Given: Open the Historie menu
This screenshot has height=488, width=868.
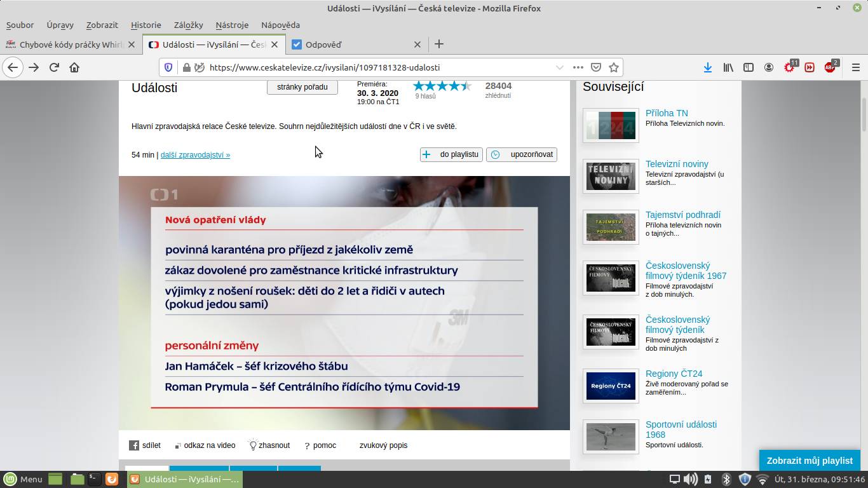Looking at the screenshot, I should coord(146,25).
